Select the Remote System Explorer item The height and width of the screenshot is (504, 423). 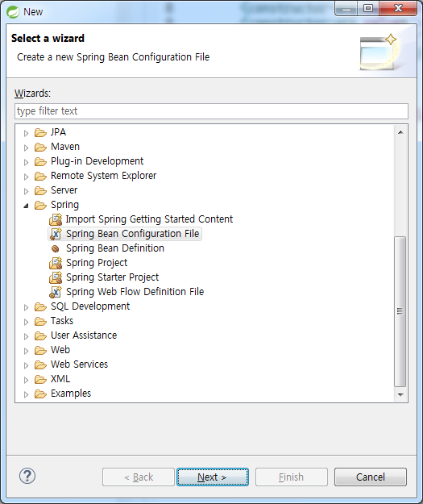click(x=103, y=176)
